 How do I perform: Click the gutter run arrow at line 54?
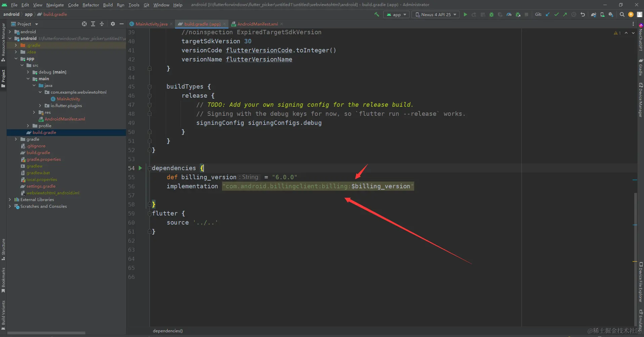[x=140, y=168]
